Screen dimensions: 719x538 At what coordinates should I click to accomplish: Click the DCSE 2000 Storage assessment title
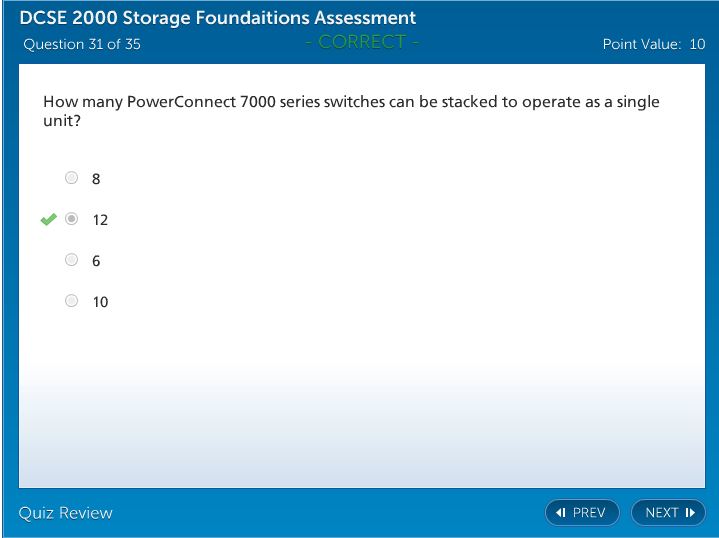(218, 18)
